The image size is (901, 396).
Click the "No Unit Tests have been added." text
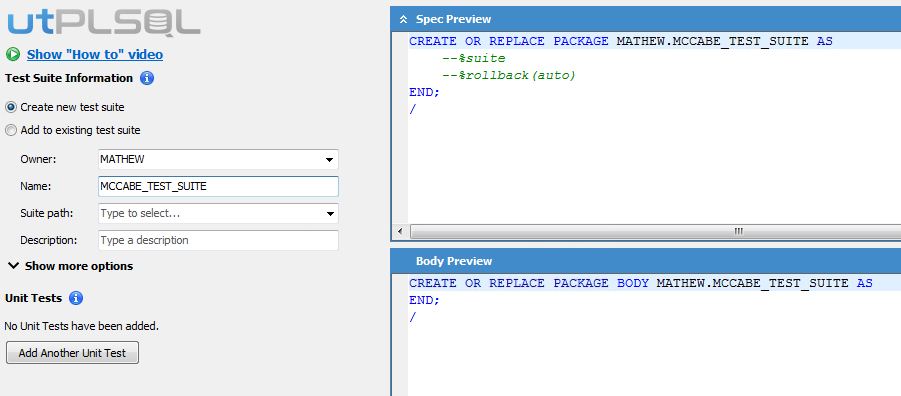(82, 326)
